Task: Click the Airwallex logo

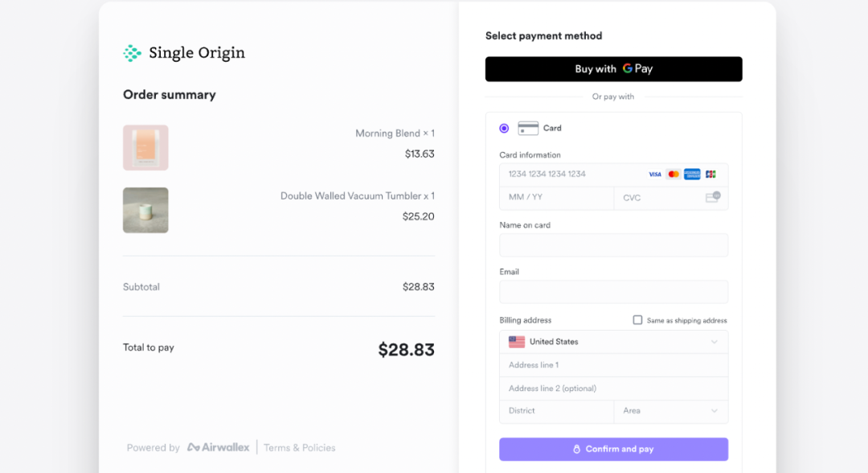Action: coord(218,447)
